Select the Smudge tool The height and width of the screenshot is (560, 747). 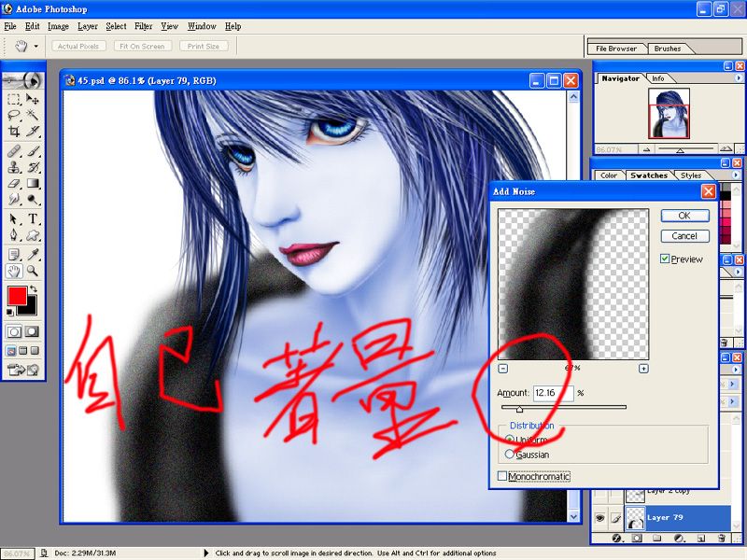pos(14,199)
